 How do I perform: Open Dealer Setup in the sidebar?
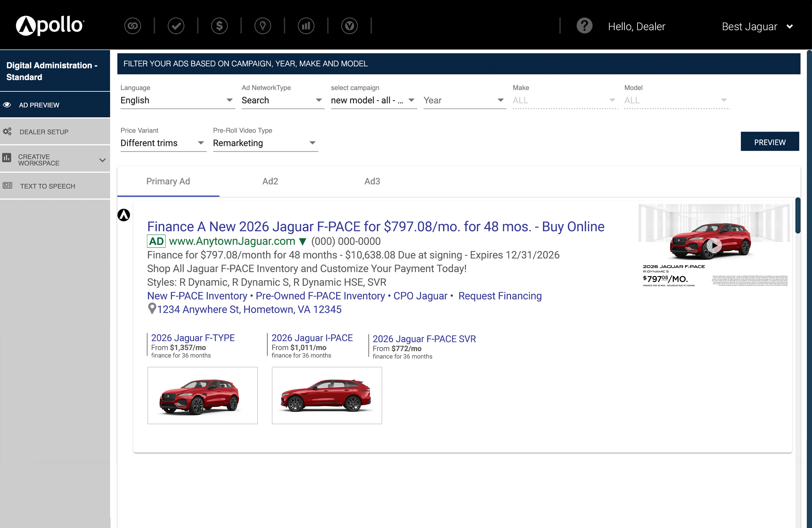(x=44, y=132)
